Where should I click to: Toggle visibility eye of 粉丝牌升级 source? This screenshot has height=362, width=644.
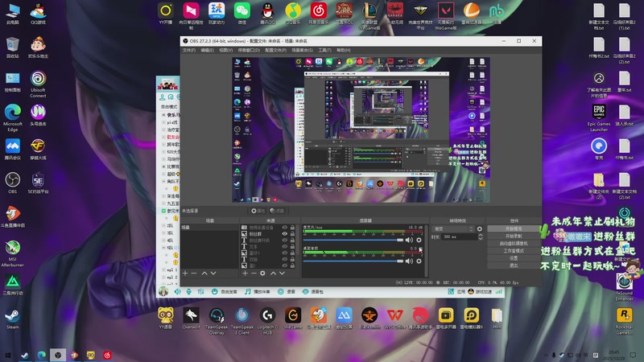point(284,240)
